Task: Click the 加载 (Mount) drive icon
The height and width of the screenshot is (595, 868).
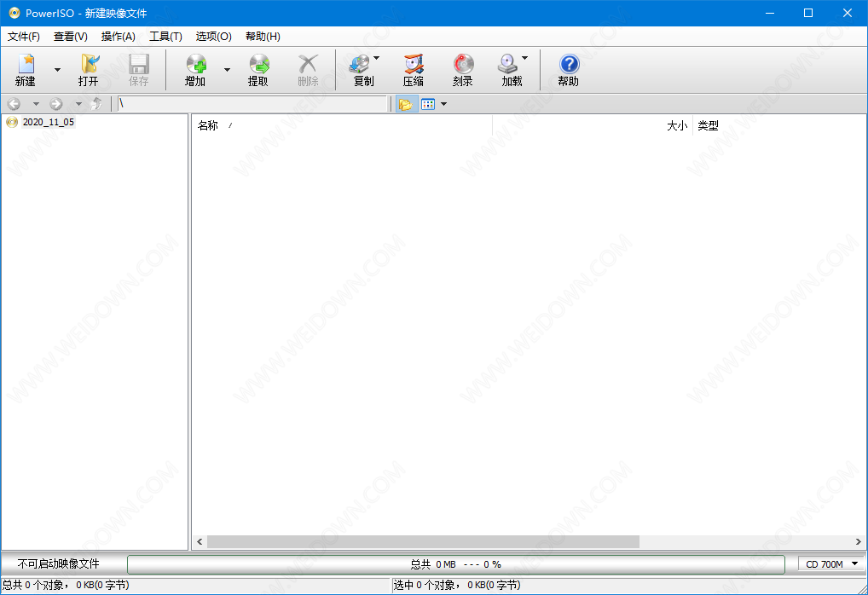Action: click(x=507, y=64)
